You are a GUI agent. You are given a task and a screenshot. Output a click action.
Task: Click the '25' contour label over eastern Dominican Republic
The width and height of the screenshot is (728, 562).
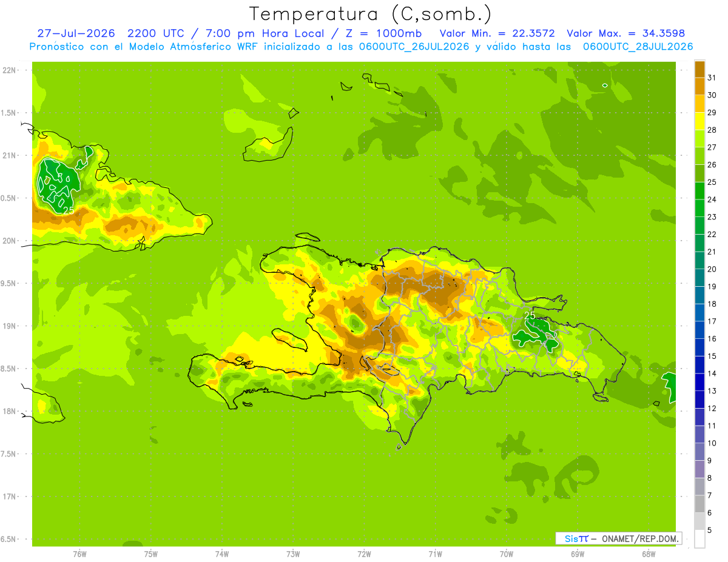[530, 315]
